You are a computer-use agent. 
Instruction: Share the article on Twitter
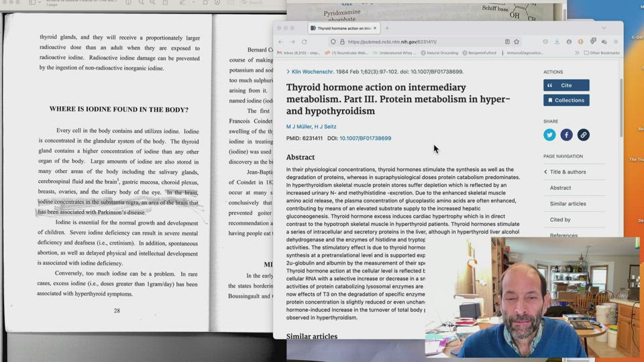[549, 135]
